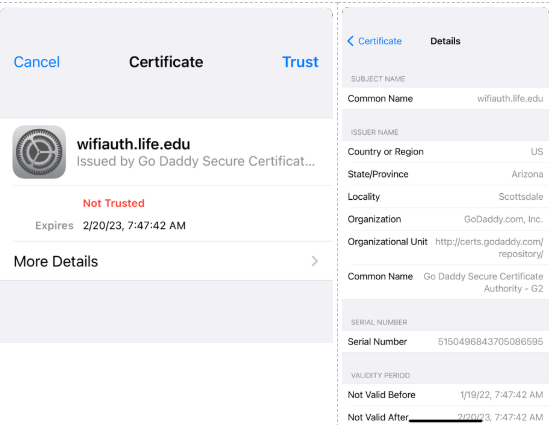Click Locality value Scottsdale
The height and width of the screenshot is (425, 551).
click(x=521, y=197)
